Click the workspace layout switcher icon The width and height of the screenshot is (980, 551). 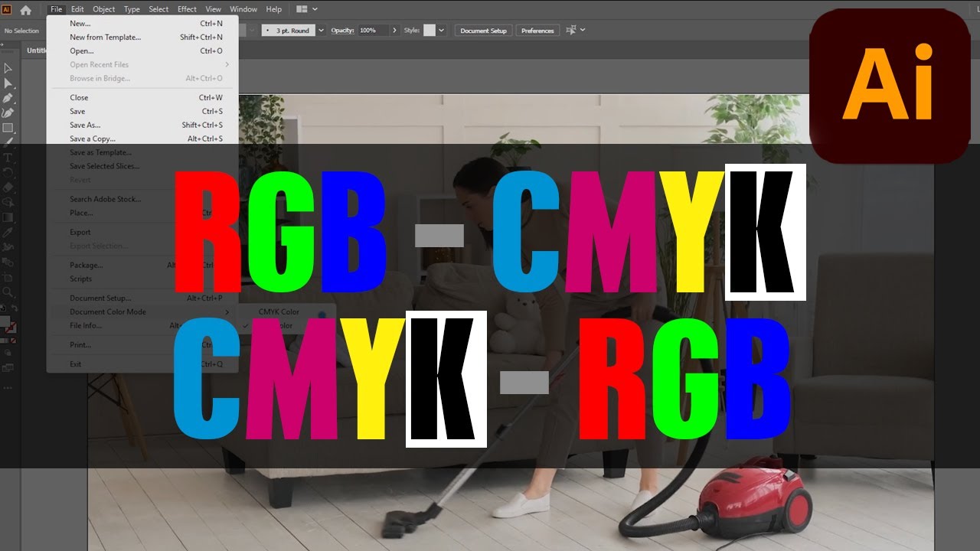pos(301,9)
